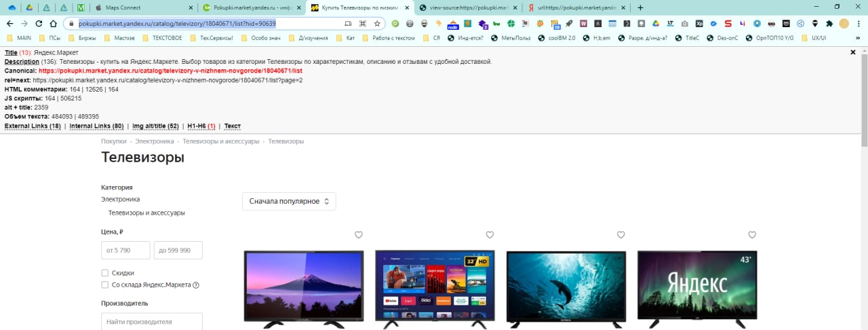Open the camera screenshot extension icon
The height and width of the screenshot is (330, 868).
click(684, 23)
